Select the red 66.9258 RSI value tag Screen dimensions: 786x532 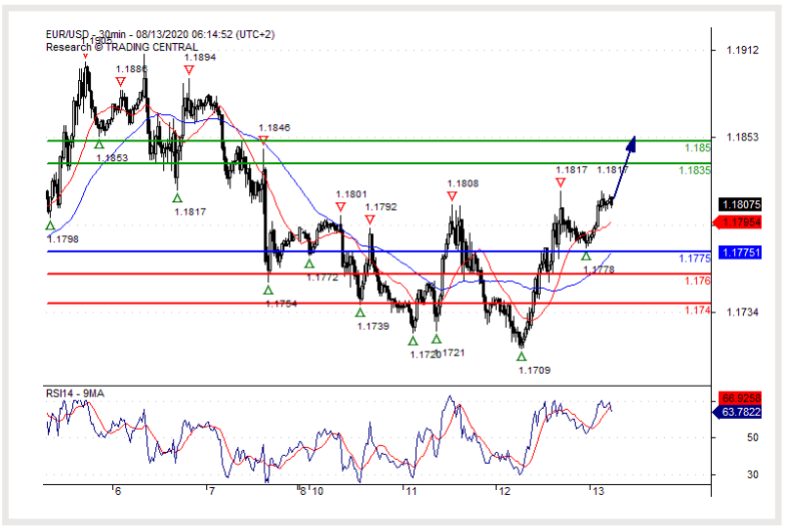(740, 398)
